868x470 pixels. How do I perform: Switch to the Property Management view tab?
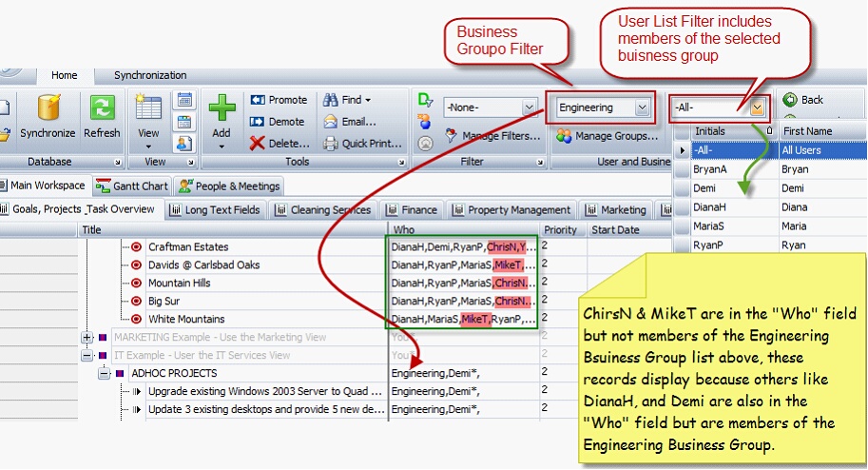coord(511,210)
